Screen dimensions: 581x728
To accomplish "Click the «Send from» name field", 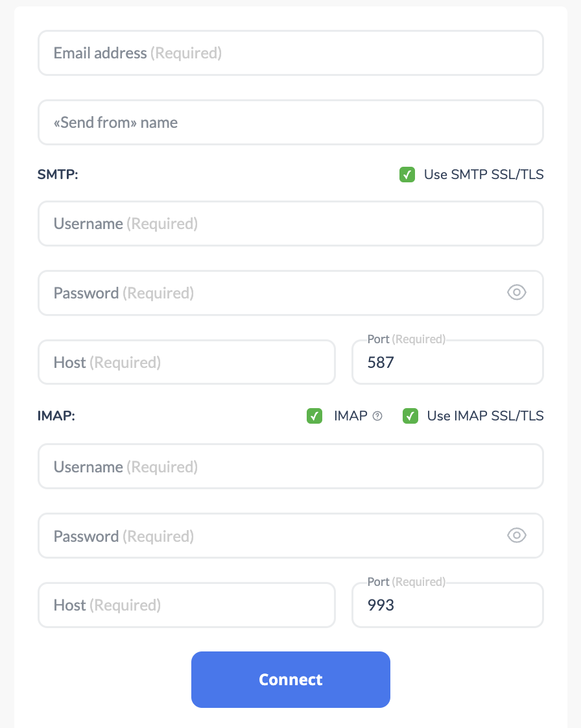I will tap(290, 122).
